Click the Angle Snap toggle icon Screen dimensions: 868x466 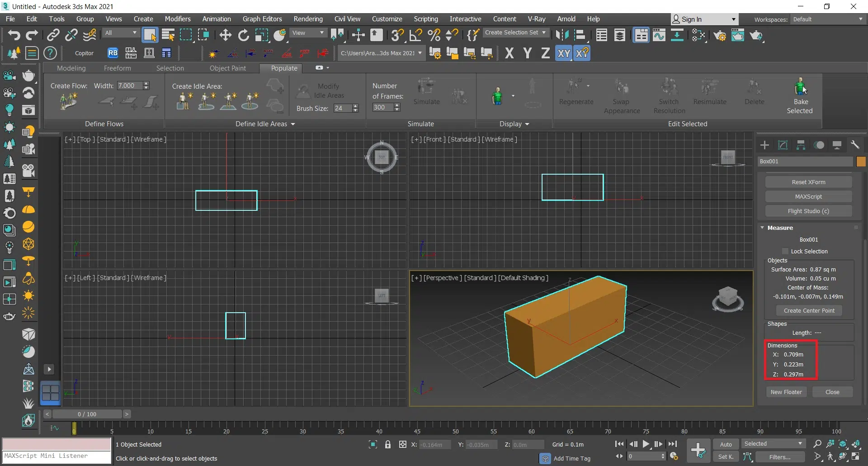(x=415, y=35)
